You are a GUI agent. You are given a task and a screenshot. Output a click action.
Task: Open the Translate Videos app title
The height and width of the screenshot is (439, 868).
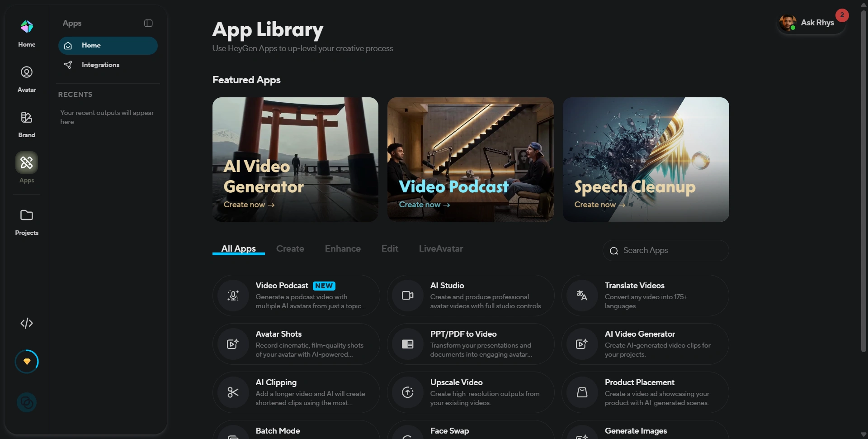pos(635,286)
